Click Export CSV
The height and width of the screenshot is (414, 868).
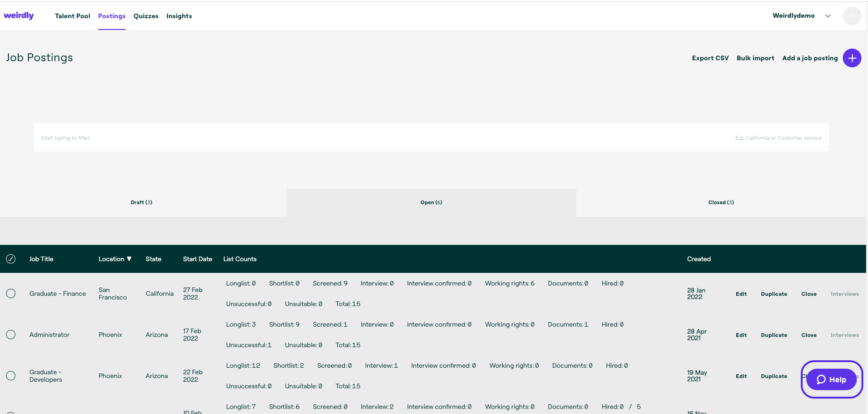coord(710,58)
